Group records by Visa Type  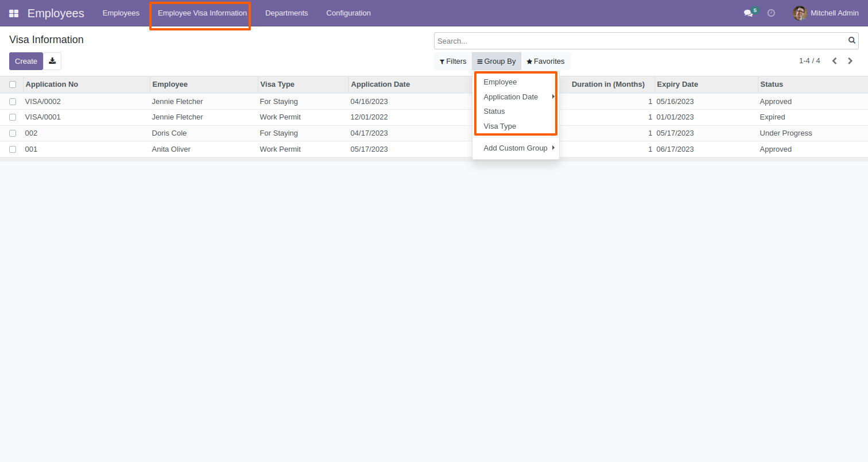pyautogui.click(x=516, y=126)
